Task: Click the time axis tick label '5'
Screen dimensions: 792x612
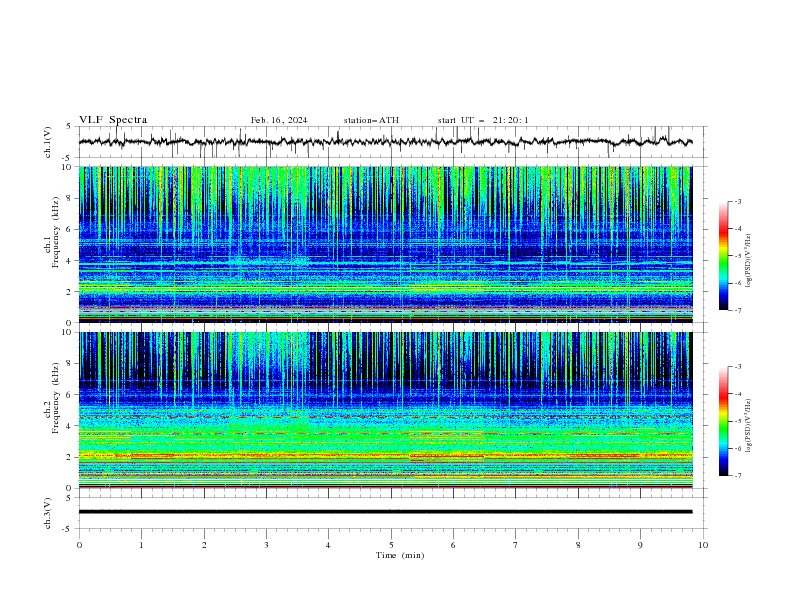Action: click(x=391, y=545)
